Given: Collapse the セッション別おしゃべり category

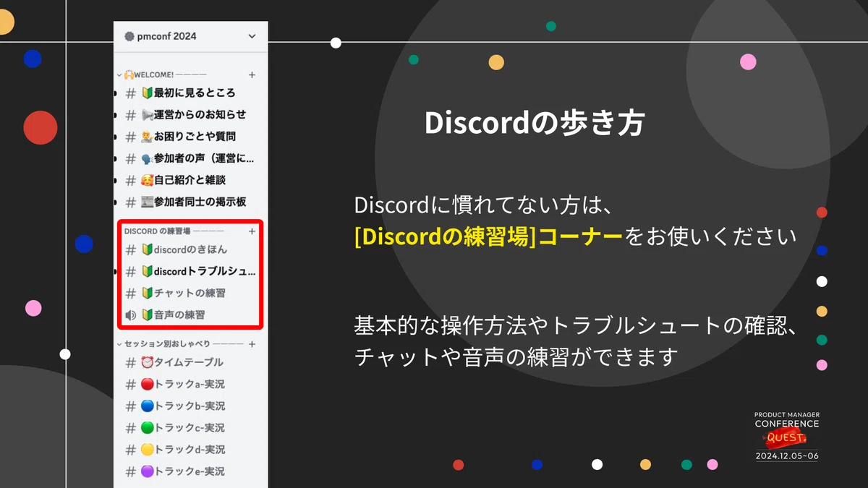Looking at the screenshot, I should pyautogui.click(x=119, y=344).
